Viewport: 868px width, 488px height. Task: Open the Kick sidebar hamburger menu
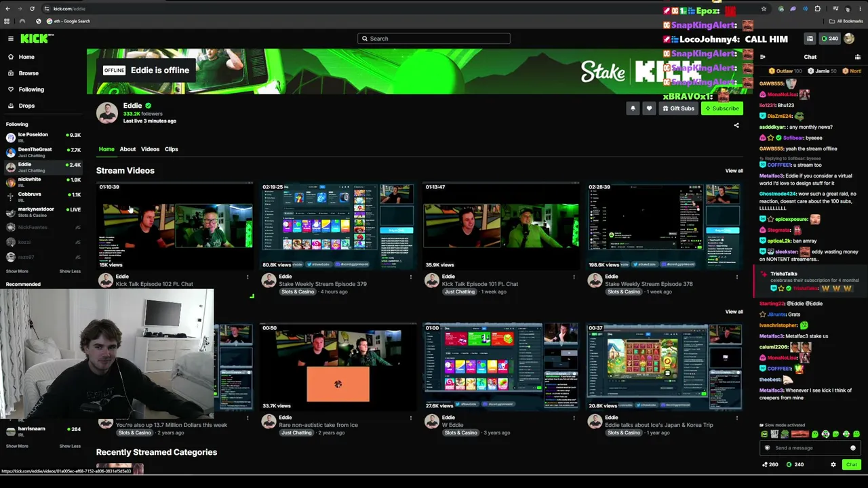point(11,39)
